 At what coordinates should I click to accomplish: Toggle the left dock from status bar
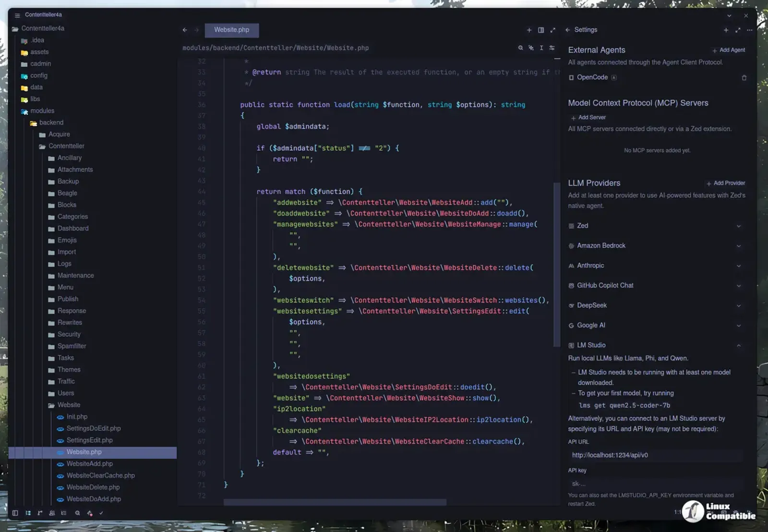[15, 513]
